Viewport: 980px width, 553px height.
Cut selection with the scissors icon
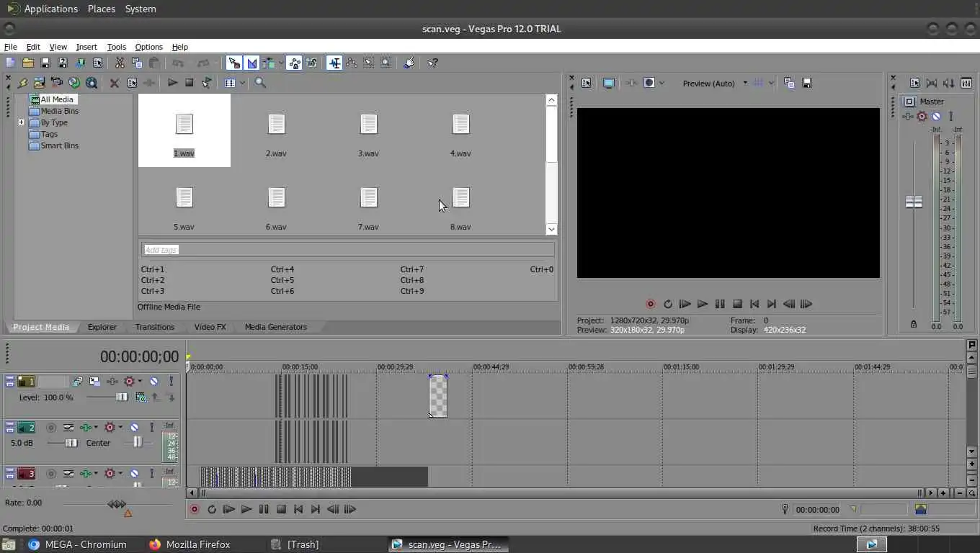tap(120, 63)
